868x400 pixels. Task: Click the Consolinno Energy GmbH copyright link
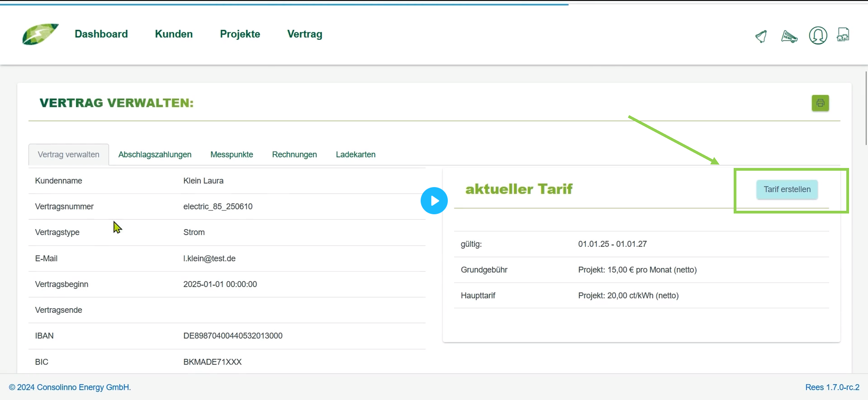[x=70, y=387]
